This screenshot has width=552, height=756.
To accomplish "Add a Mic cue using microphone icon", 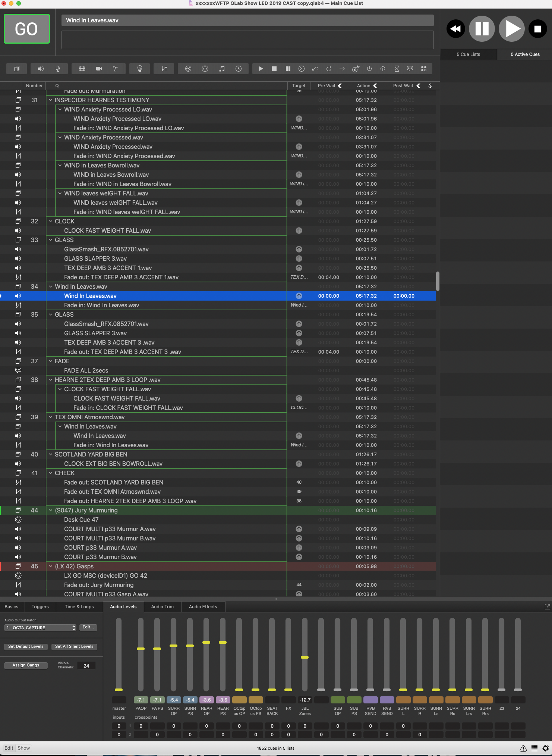I will pyautogui.click(x=58, y=69).
